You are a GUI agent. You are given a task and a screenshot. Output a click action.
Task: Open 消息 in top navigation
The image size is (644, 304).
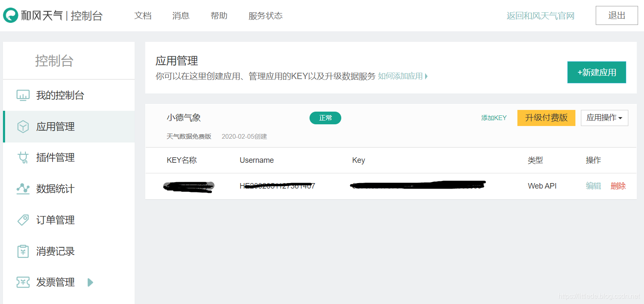[x=181, y=16]
